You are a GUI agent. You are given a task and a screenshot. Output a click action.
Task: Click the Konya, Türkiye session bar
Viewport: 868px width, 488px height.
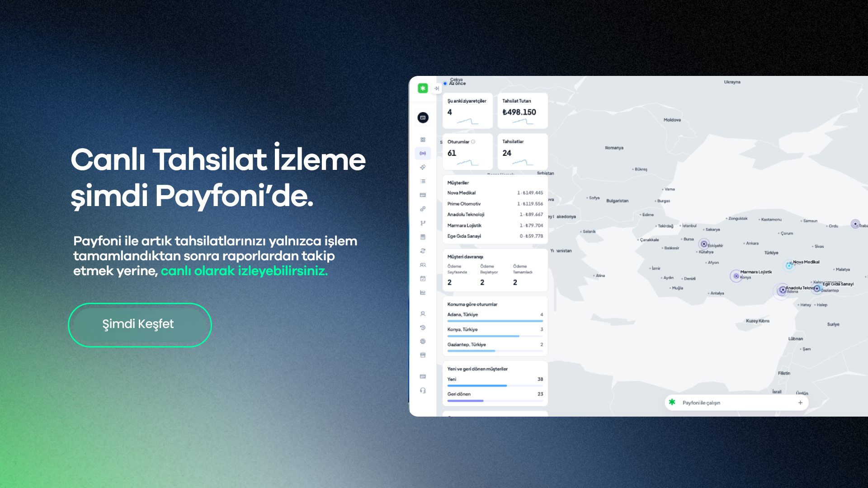point(495,336)
